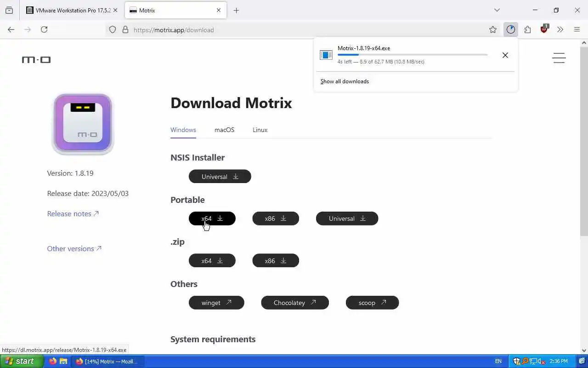Download the .zip x86 archive
This screenshot has height=368, width=588.
click(x=276, y=261)
